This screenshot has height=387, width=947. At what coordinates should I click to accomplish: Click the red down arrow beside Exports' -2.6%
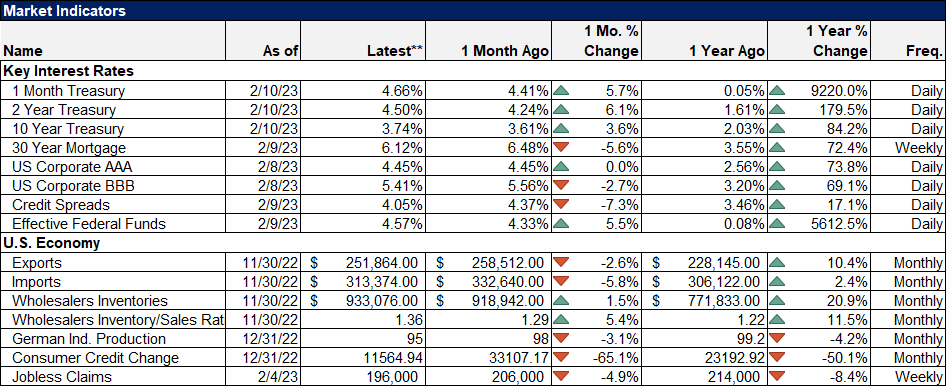click(x=561, y=263)
